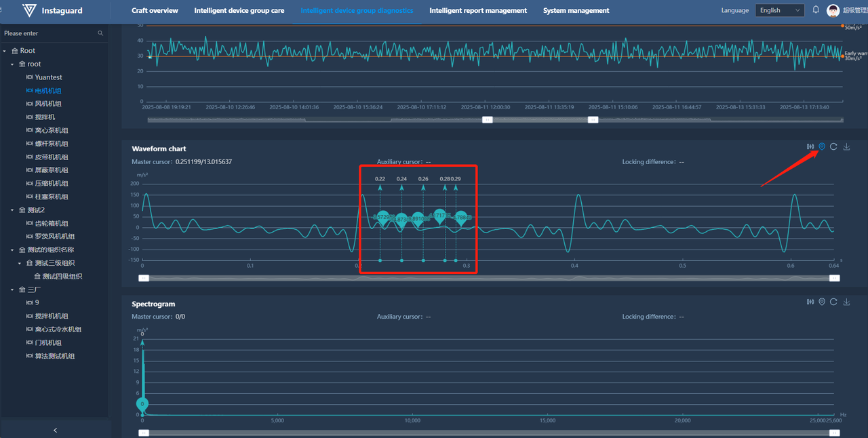Click the Waveform chart left zoom slider handle
Screen dimensions: 868x438
144,278
